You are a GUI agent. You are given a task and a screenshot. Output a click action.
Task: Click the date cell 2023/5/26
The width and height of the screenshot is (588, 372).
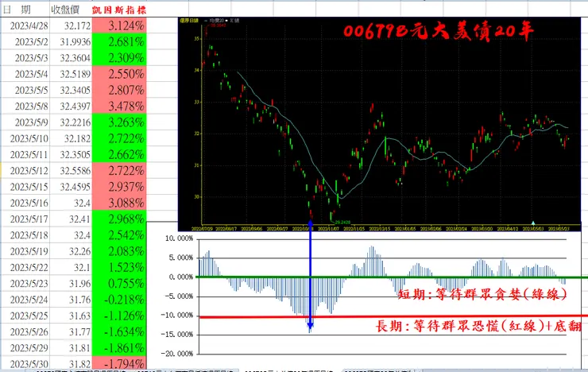[25, 332]
